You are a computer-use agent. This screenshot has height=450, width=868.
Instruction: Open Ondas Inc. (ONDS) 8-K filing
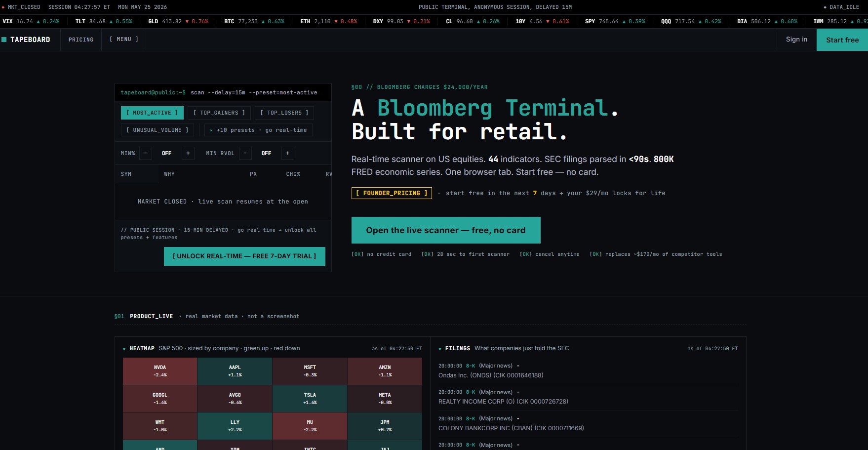click(x=588, y=370)
